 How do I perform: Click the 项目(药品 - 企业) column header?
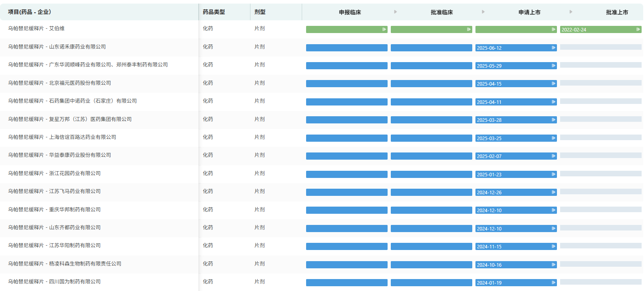coord(29,12)
